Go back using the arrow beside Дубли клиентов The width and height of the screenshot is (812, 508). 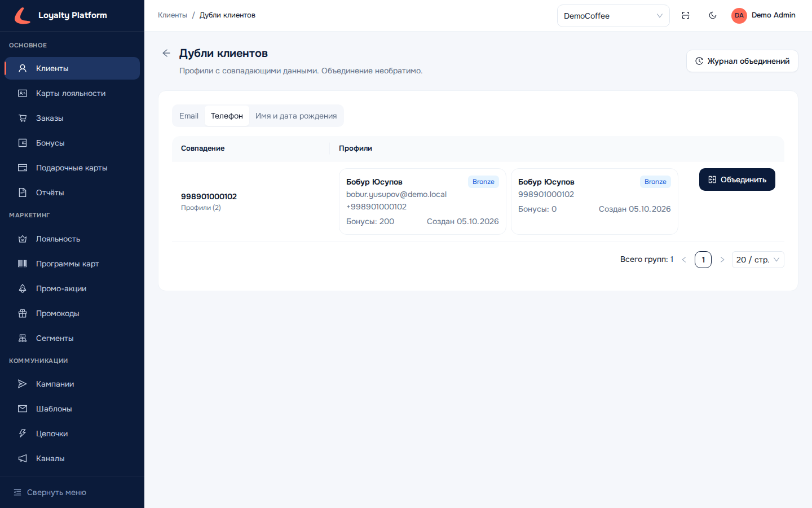click(166, 53)
